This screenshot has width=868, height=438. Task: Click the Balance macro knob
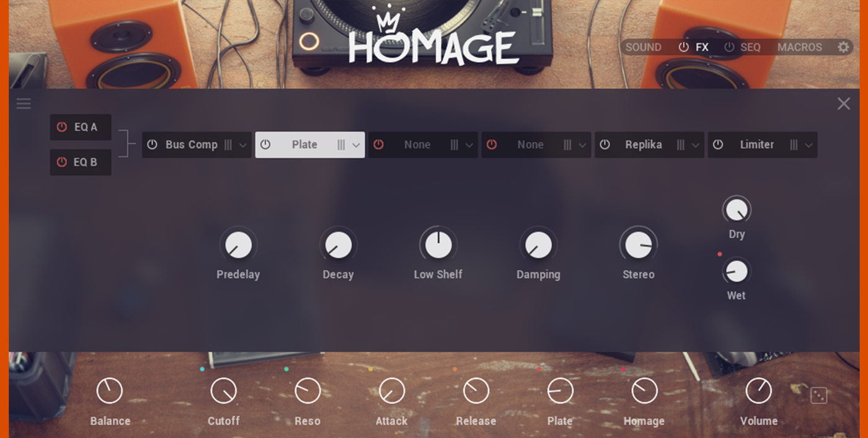coord(110,391)
